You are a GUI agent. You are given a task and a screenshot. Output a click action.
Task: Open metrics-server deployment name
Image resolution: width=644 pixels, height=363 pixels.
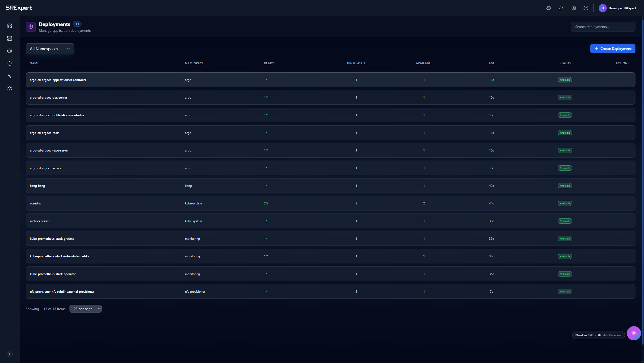(40, 221)
